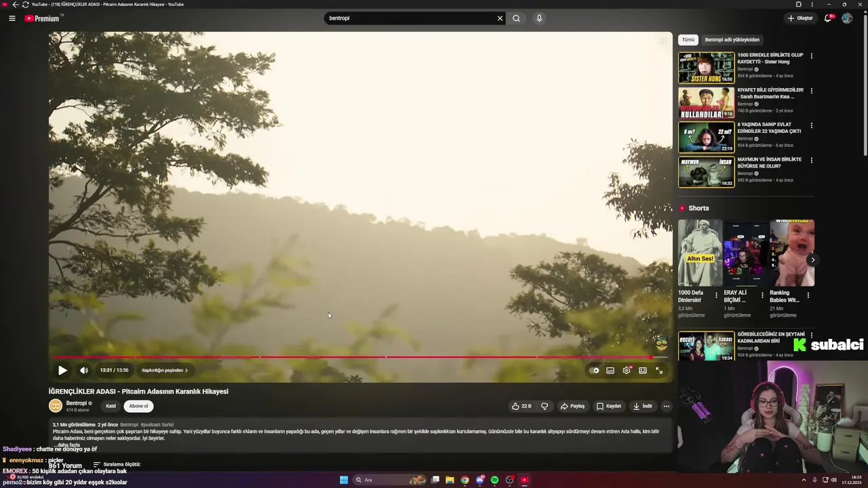Seek on the red video progress bar
This screenshot has width=868, height=488.
pyautogui.click(x=361, y=357)
